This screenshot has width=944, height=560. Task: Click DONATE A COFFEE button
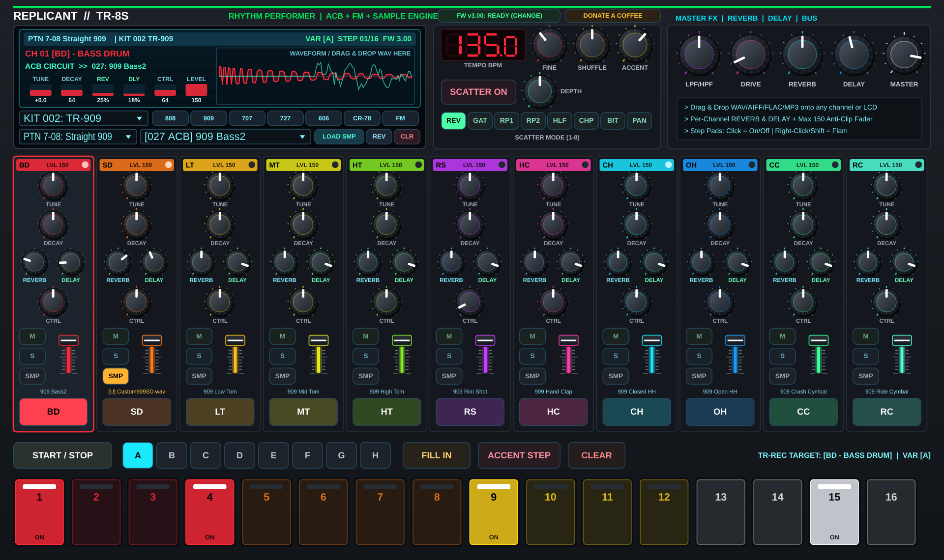(x=613, y=16)
